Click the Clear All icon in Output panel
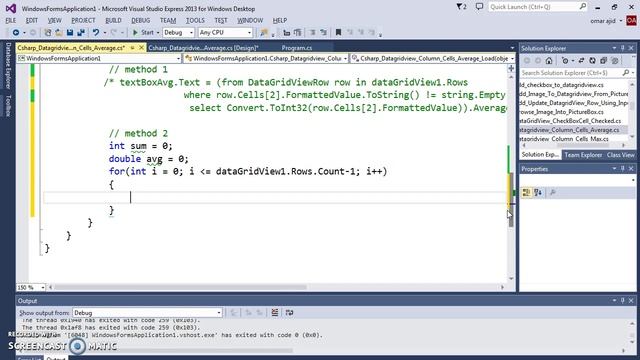This screenshot has width=640, height=360. (x=275, y=313)
